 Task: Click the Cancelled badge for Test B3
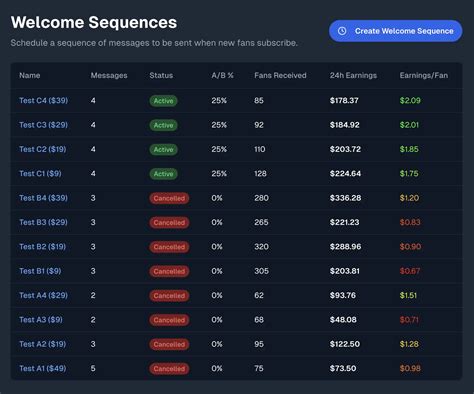click(x=169, y=222)
